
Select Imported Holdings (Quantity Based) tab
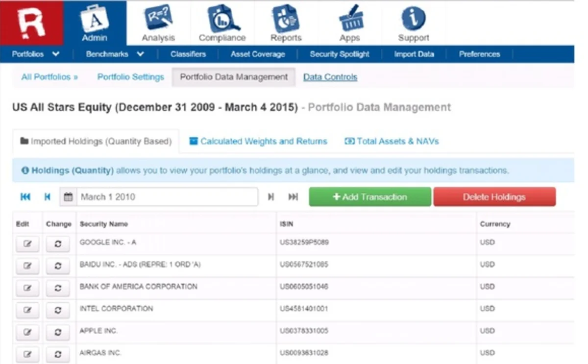click(96, 141)
